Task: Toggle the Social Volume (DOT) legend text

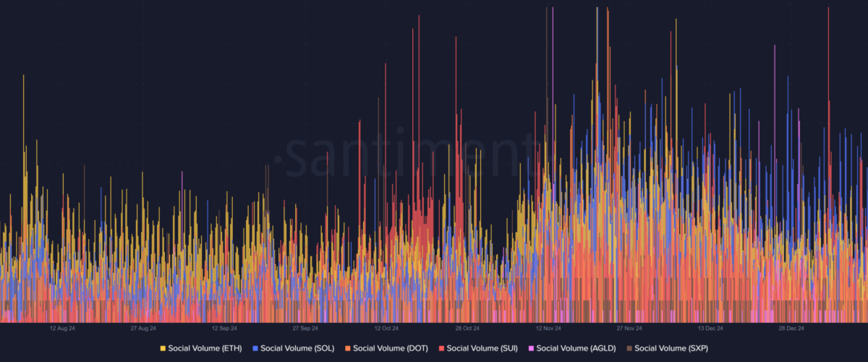Action: [390, 348]
